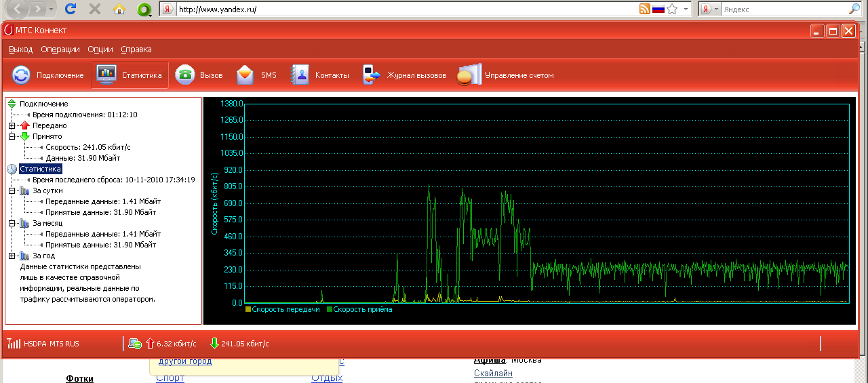Open the SMS envelope toolbar button
Viewport: 868px width, 383px height.
(256, 75)
